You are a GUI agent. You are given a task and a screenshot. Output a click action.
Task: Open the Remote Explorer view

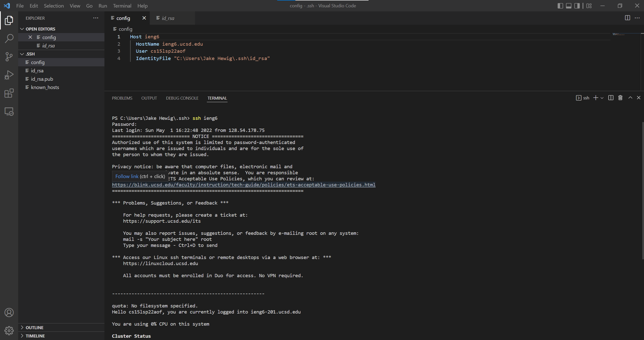(x=9, y=111)
